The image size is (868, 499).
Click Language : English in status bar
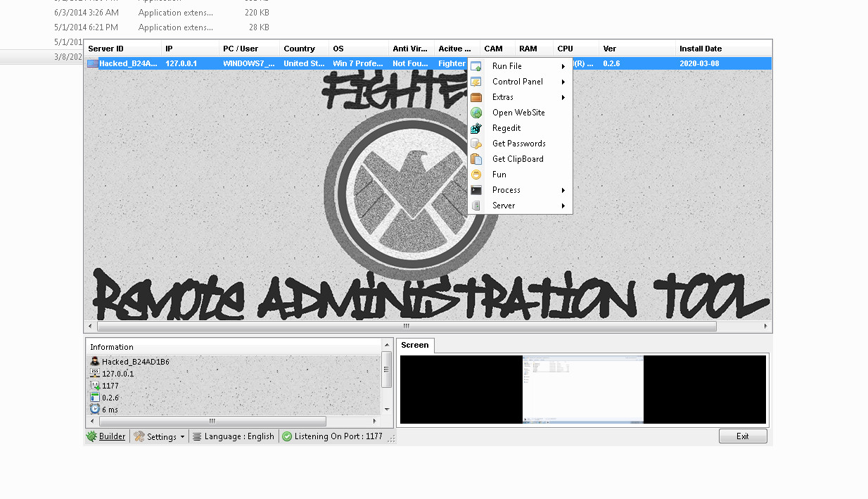point(234,436)
